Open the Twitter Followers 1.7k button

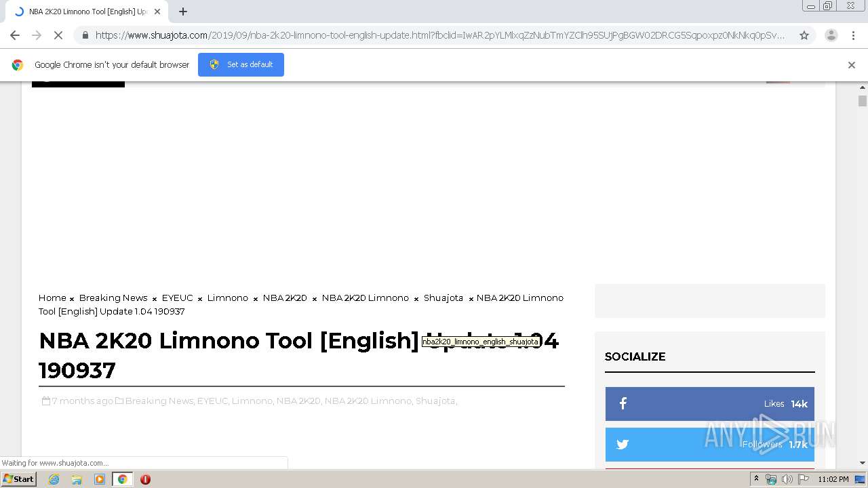click(x=710, y=445)
